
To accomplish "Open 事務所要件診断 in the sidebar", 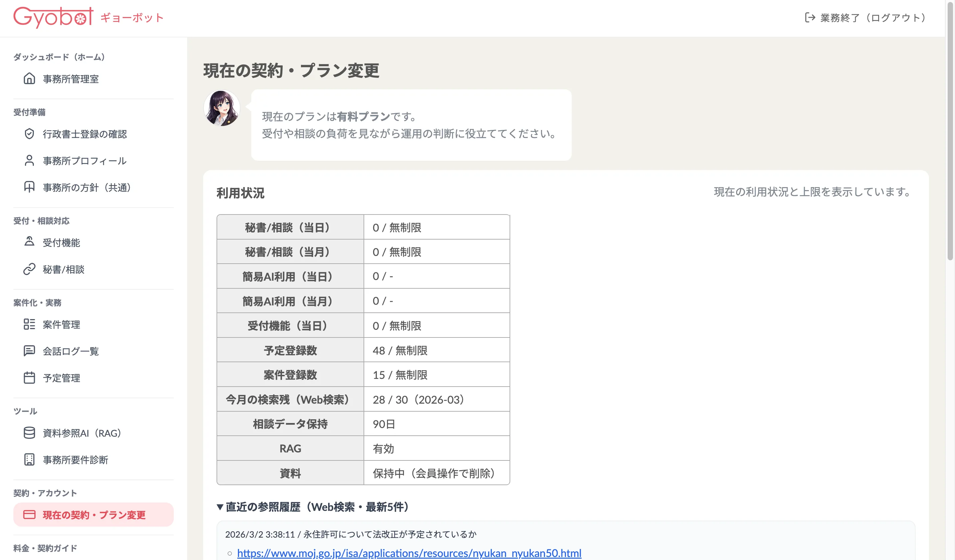I will point(76,459).
